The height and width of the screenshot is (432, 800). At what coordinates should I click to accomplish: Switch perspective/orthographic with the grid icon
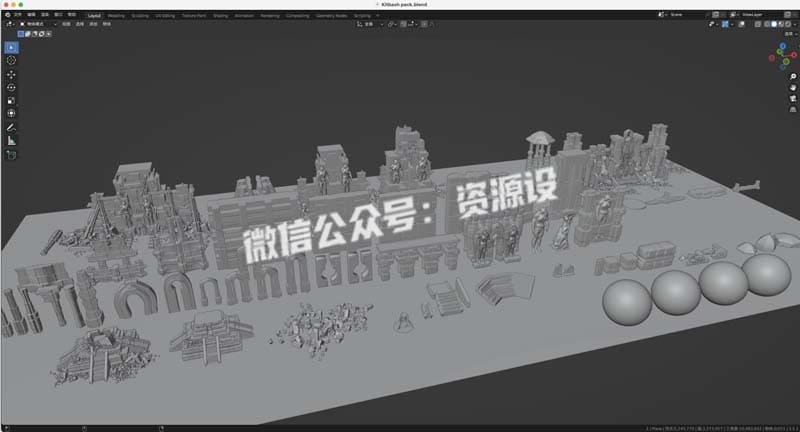point(793,110)
